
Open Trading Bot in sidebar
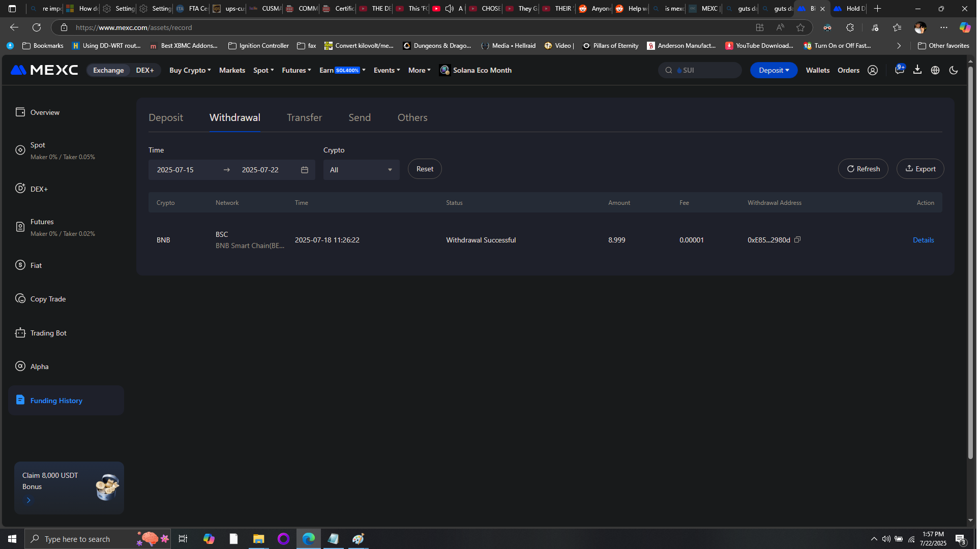[x=48, y=334]
